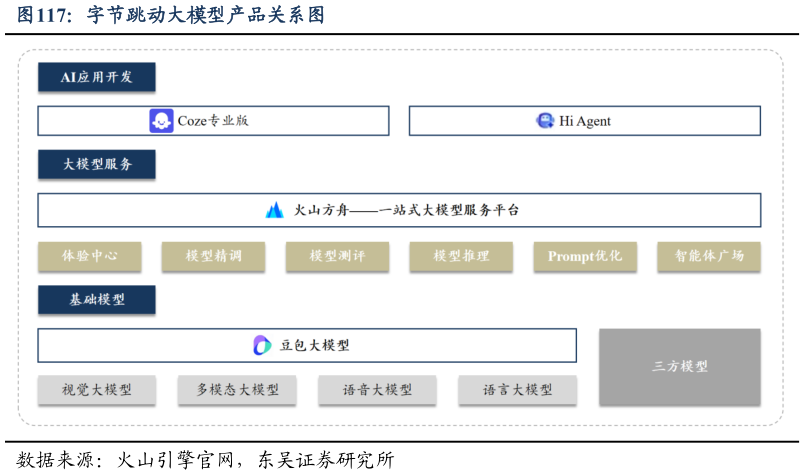This screenshot has height=475, width=805.
Task: Click the Coze logo icon
Action: pyautogui.click(x=161, y=121)
